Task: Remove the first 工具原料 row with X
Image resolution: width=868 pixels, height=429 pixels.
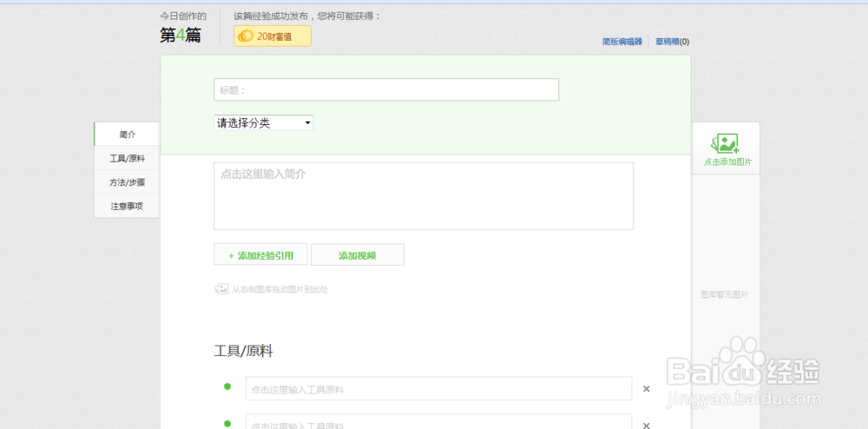Action: point(646,389)
